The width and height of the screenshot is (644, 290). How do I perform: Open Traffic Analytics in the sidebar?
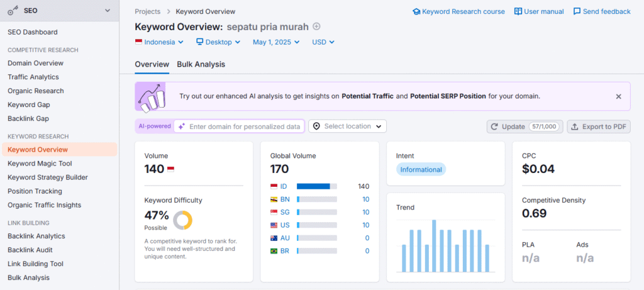tap(33, 77)
